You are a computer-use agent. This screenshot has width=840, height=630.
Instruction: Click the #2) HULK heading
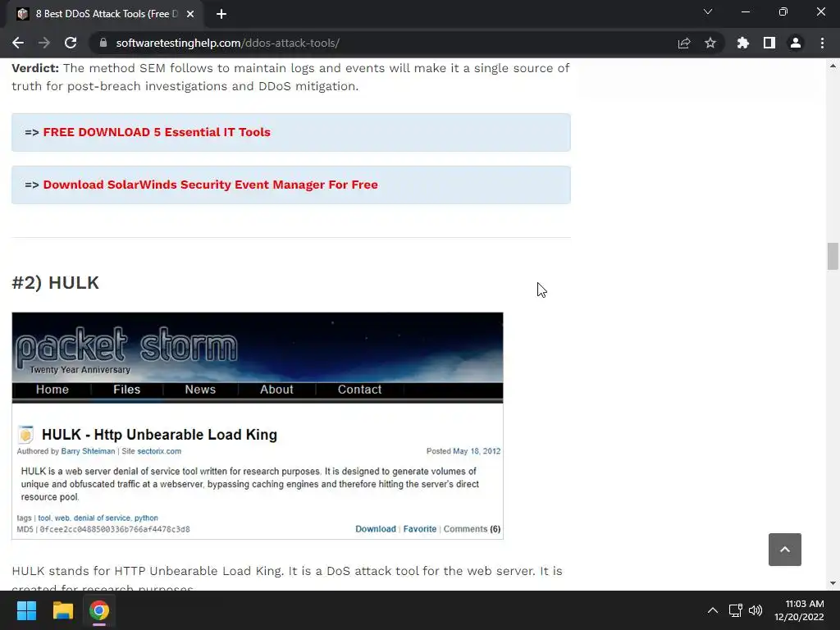pyautogui.click(x=55, y=282)
